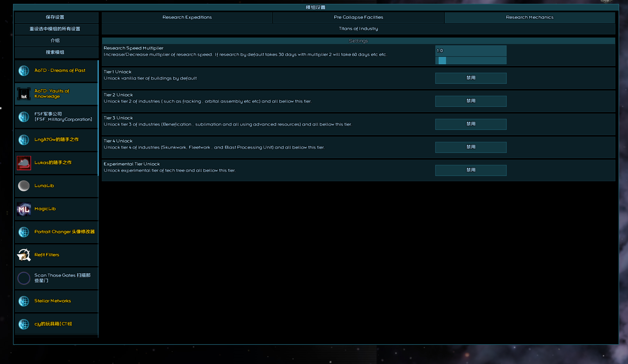The width and height of the screenshot is (628, 364).
Task: Open the Titans of Industry tab
Action: [358, 29]
